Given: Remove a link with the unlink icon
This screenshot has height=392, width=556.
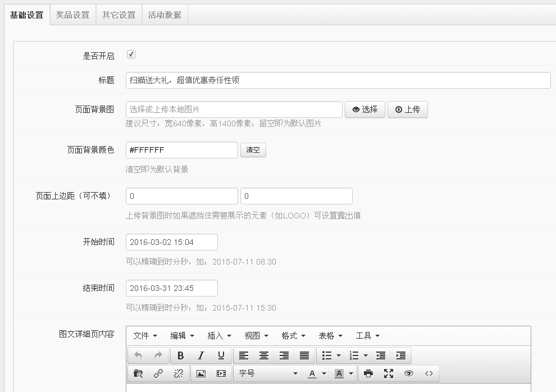Looking at the screenshot, I should coord(179,372).
